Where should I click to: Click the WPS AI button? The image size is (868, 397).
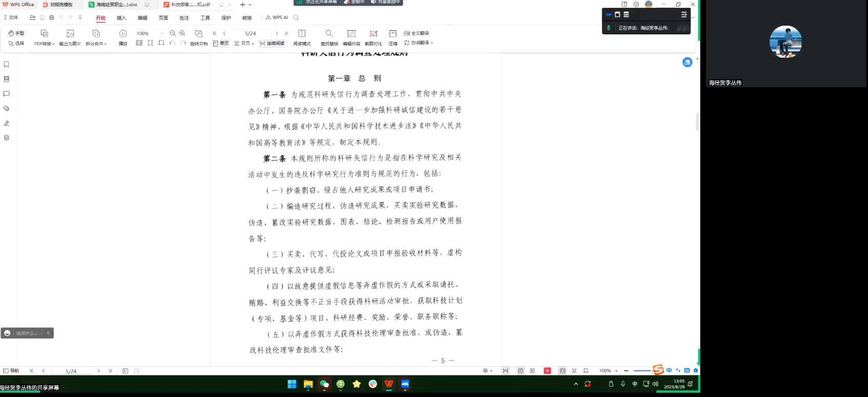tap(277, 17)
